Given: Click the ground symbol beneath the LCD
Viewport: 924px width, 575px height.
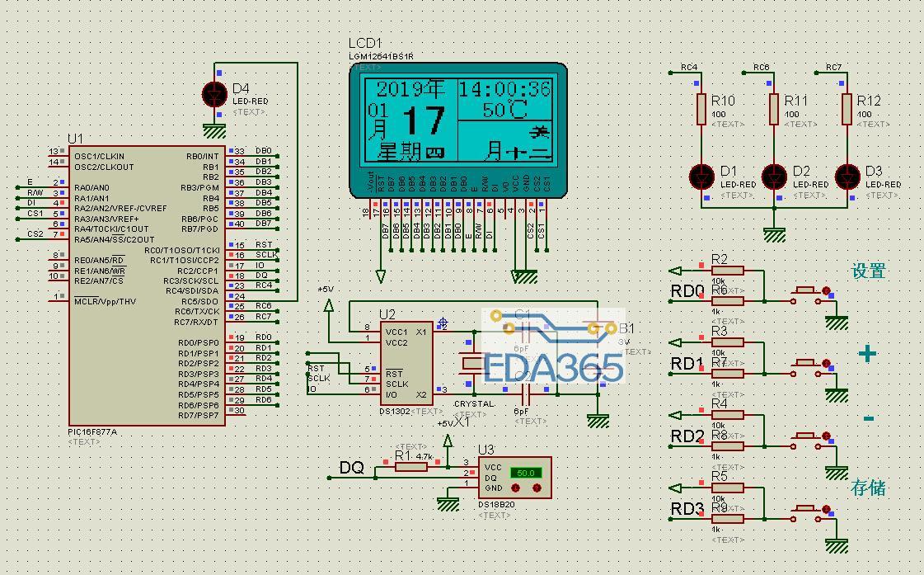Looking at the screenshot, I should point(524,276).
